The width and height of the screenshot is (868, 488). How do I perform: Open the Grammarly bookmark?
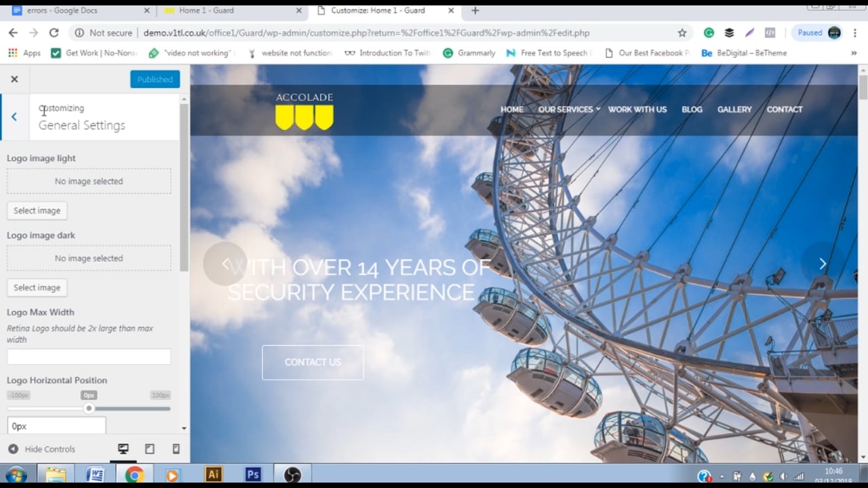click(x=469, y=53)
